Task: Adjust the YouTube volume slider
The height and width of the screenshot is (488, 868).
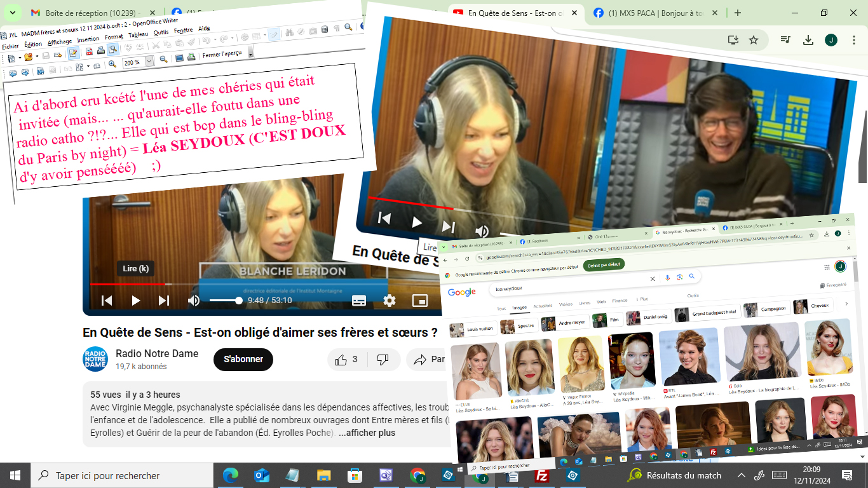Action: pyautogui.click(x=226, y=301)
